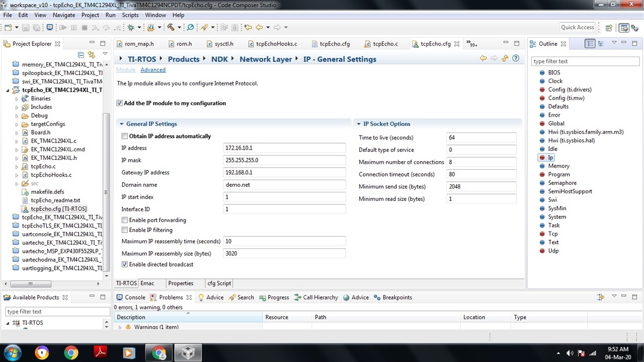Open the Scripts menu
Screen dimensions: 644x362
[130, 15]
